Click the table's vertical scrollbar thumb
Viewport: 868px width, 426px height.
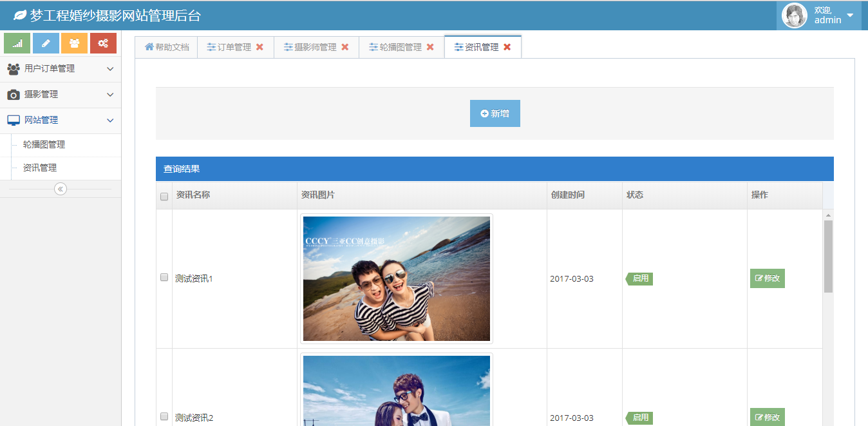[x=829, y=257]
